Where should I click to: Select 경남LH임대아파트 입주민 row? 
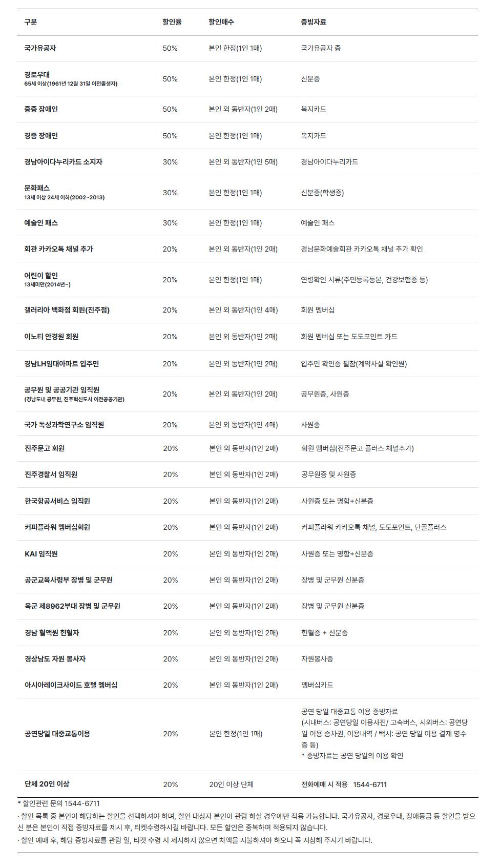click(247, 364)
